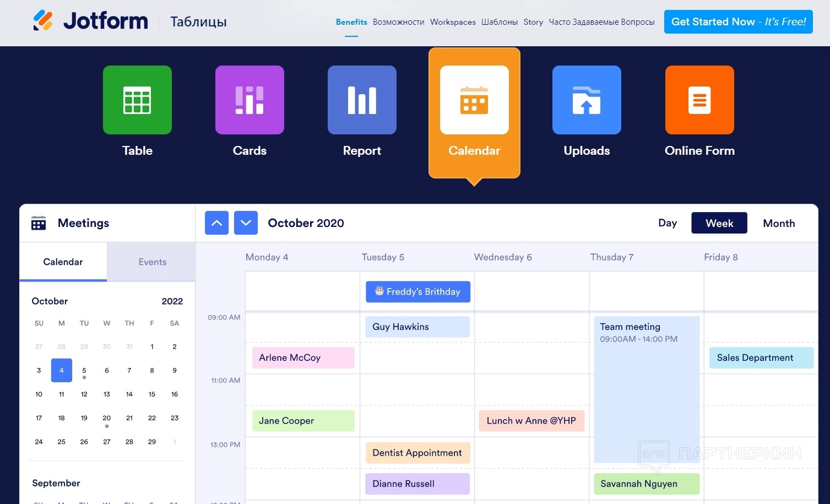830x504 pixels.
Task: Open the Sales Department event
Action: tap(761, 358)
